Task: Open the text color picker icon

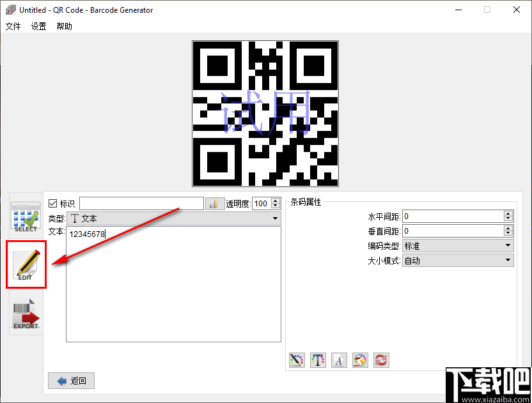Action: (x=318, y=360)
